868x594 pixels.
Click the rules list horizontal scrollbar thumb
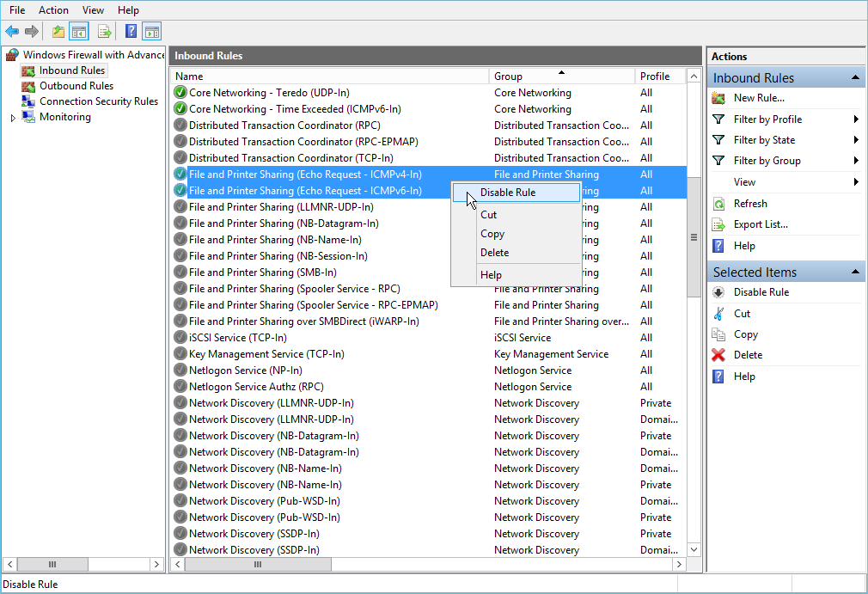tap(258, 564)
